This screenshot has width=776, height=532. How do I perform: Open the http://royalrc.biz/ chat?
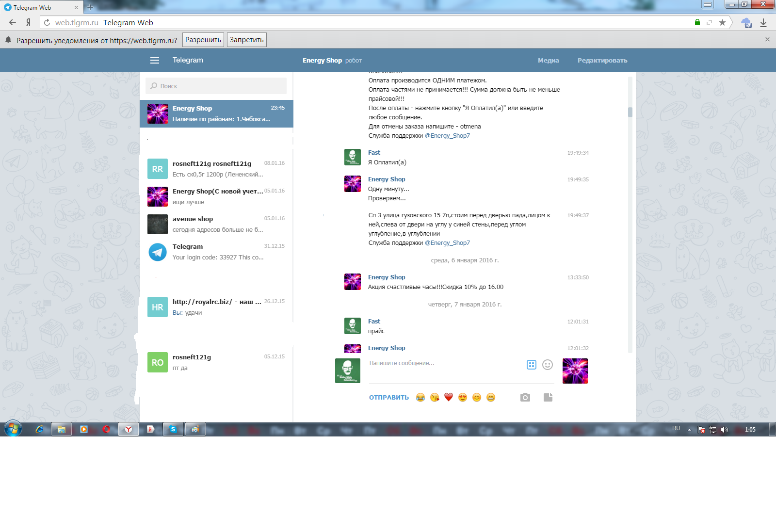[x=216, y=307]
